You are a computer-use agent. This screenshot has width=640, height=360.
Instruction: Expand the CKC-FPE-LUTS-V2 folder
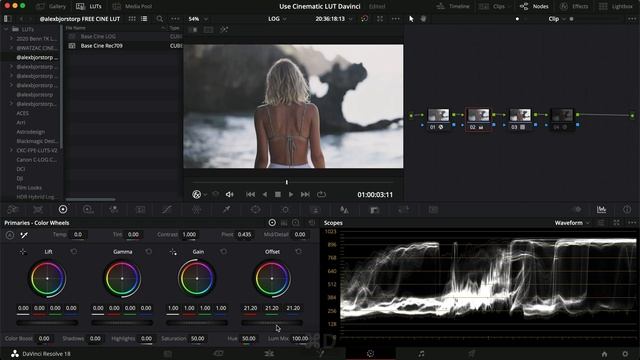click(11, 150)
